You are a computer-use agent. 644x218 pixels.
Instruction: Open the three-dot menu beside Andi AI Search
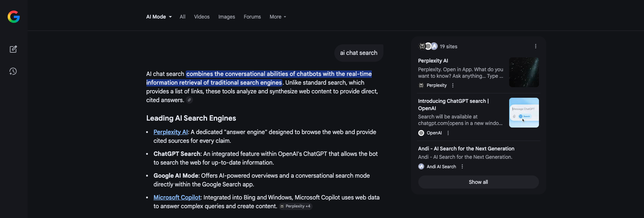pos(462,166)
